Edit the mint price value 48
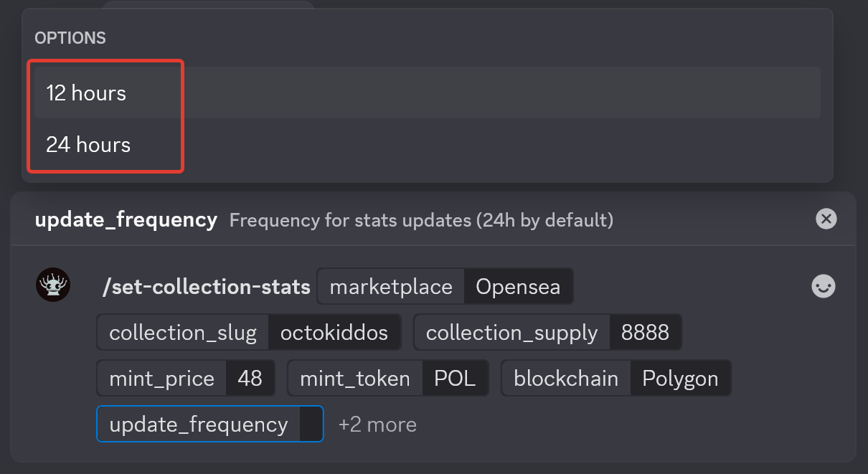 [x=250, y=378]
